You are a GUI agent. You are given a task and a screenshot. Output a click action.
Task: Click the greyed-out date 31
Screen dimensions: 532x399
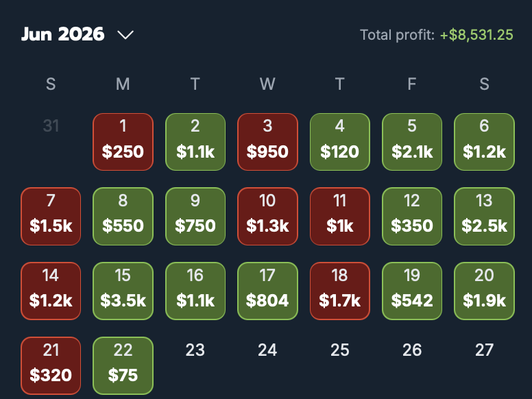(x=51, y=126)
